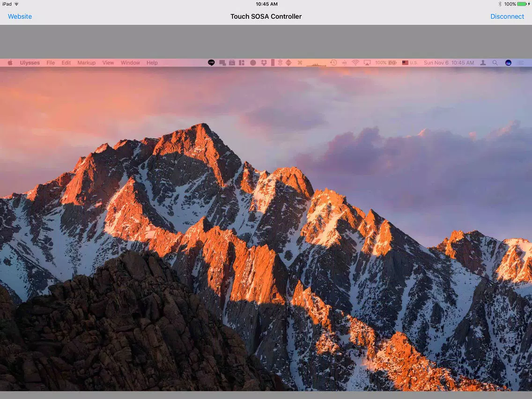The width and height of the screenshot is (532, 399).
Task: Open Spotlight search magnifying glass
Action: click(x=495, y=63)
